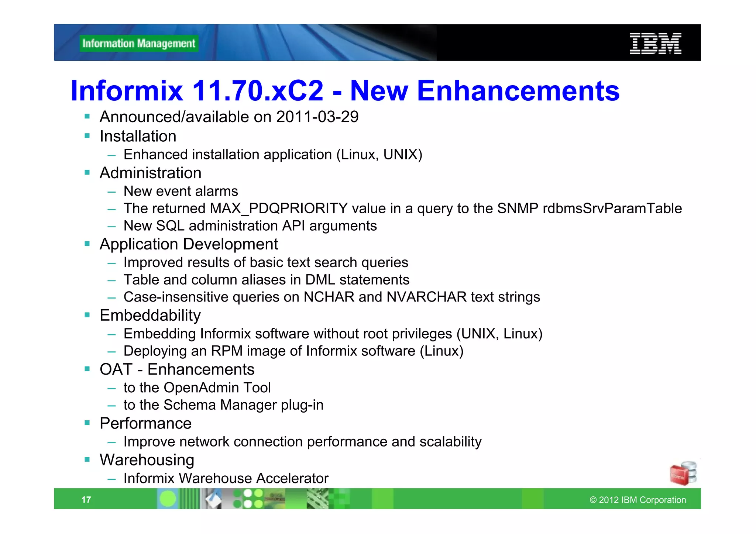Click 'Table and column aliases in DML statements'

pos(266,280)
